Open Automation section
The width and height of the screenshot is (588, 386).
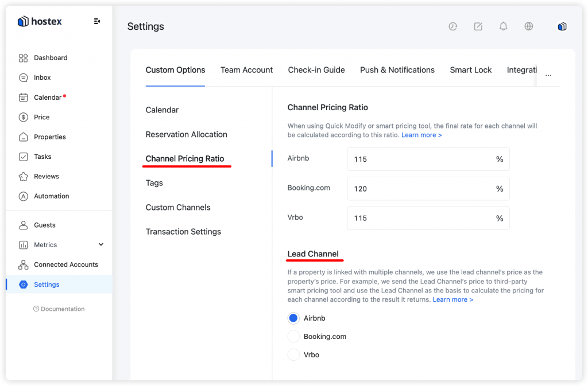pos(51,196)
